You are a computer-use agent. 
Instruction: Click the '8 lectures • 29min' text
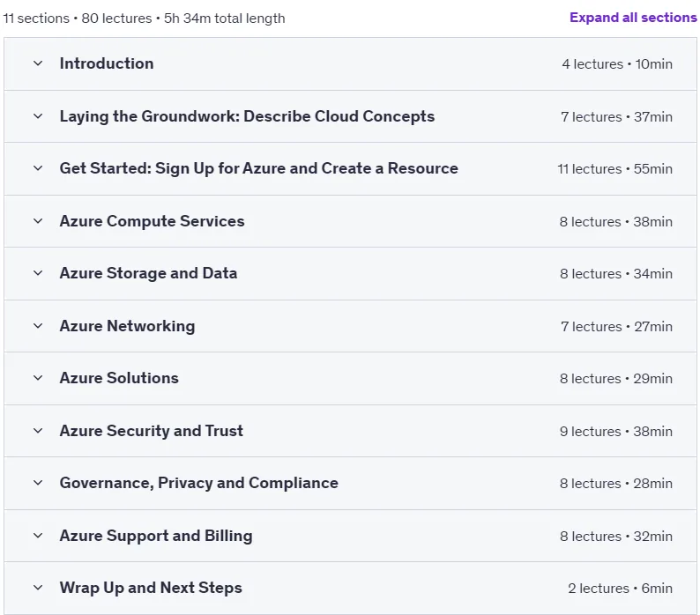[616, 379]
